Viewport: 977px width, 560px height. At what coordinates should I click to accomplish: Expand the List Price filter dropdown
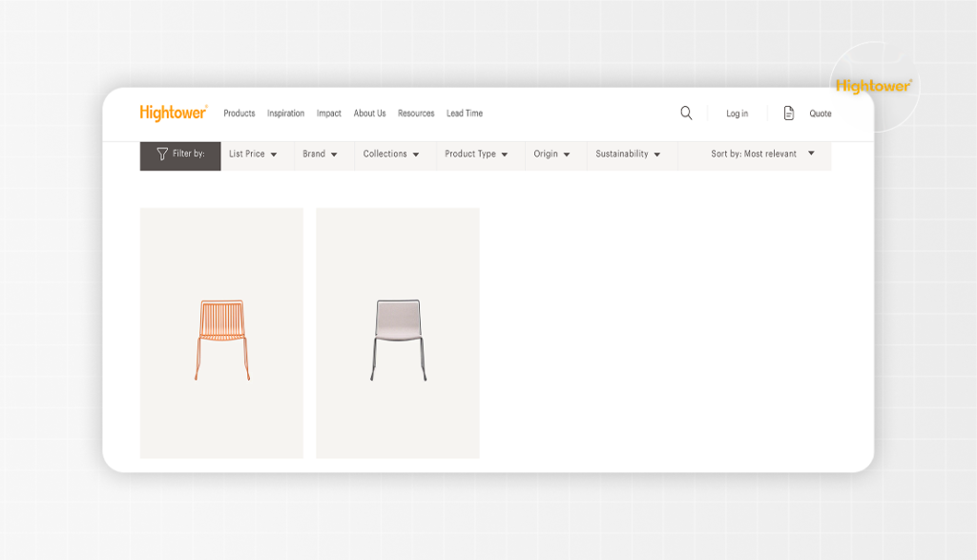click(253, 154)
